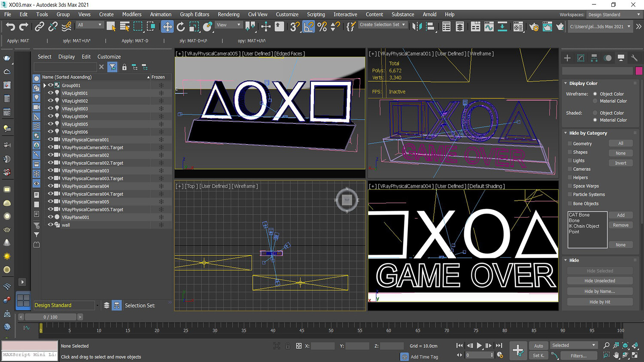Viewport: 644px width, 362px height.
Task: Expand the Group001 tree node
Action: coord(45,85)
